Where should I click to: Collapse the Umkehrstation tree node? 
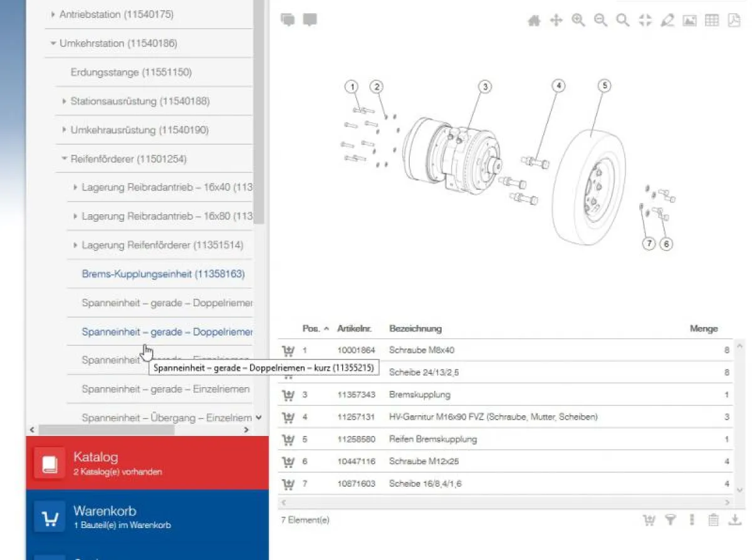pyautogui.click(x=53, y=44)
